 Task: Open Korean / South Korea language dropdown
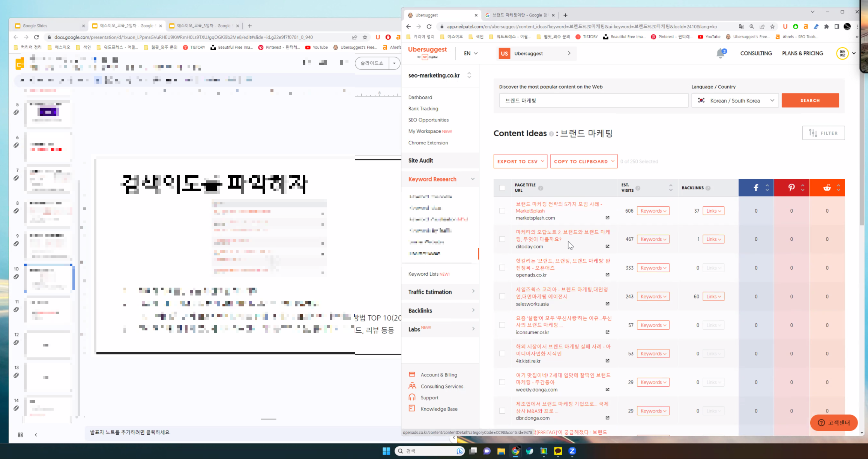(735, 100)
